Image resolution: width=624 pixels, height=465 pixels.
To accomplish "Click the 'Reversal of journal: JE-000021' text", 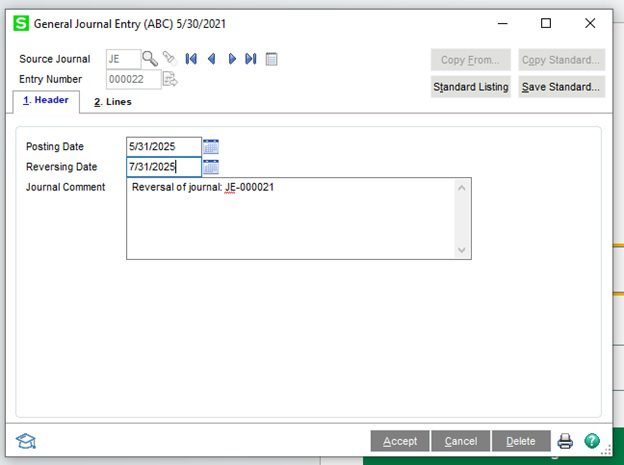I will click(x=203, y=187).
